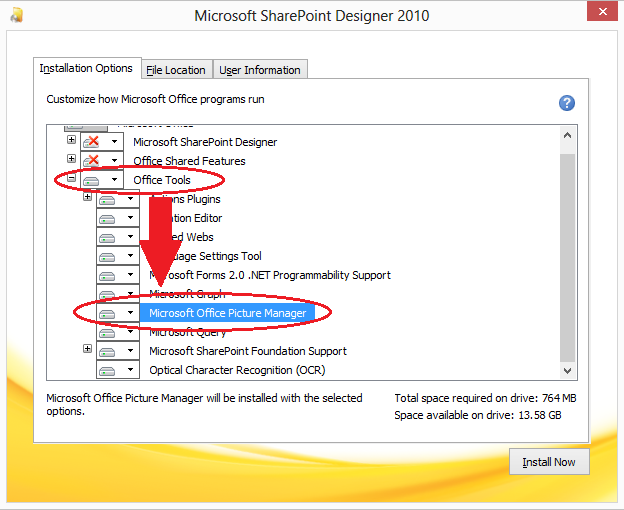Click the install icon beside Microsoft Forms 2.0 .NET Programmability Support
The image size is (624, 510).
[x=108, y=275]
